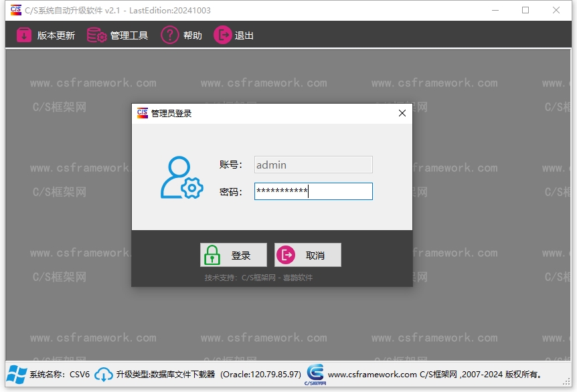Click the admin 账号 account field
Image resolution: width=577 pixels, height=392 pixels.
coord(313,165)
